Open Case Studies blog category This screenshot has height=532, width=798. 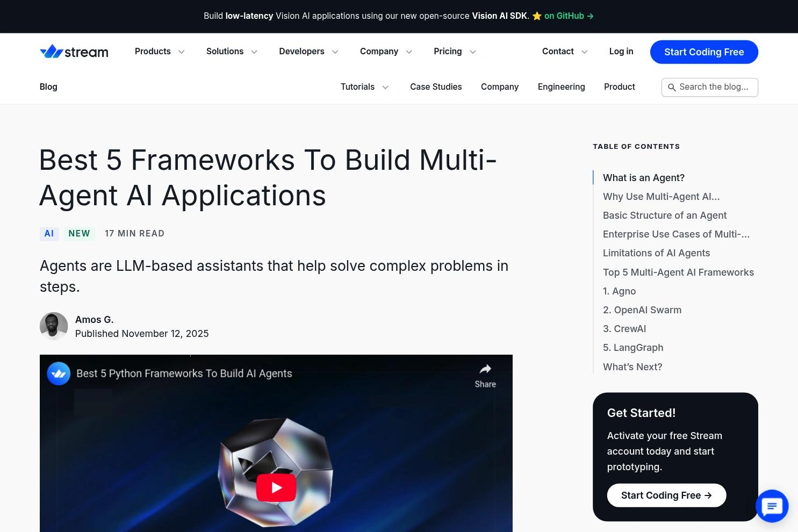436,87
